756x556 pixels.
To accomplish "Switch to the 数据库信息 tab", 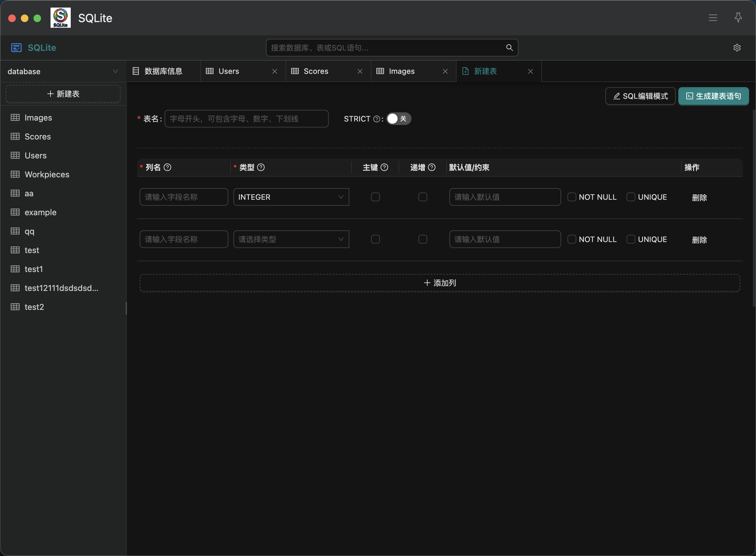I will click(163, 71).
